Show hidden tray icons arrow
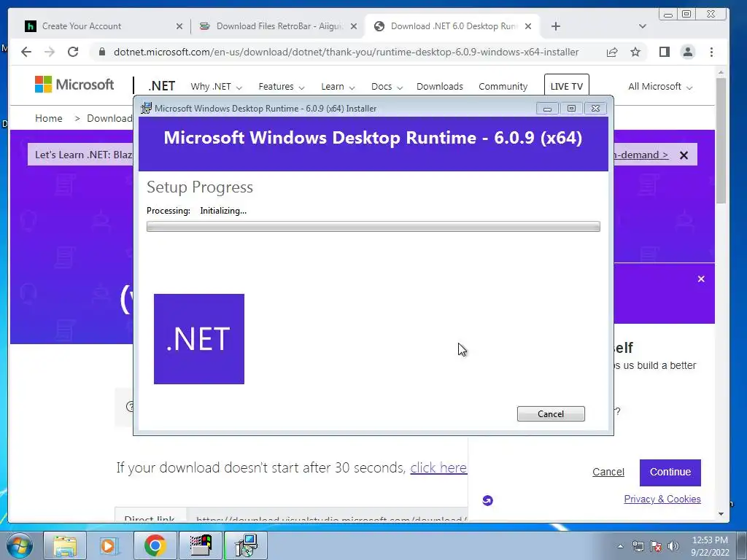Screen dimensions: 747x560 pyautogui.click(x=620, y=546)
